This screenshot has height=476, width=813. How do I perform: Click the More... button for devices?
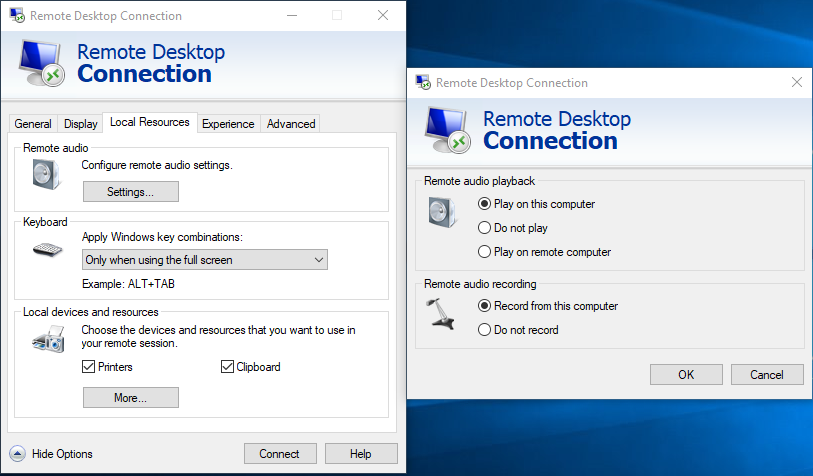131,397
